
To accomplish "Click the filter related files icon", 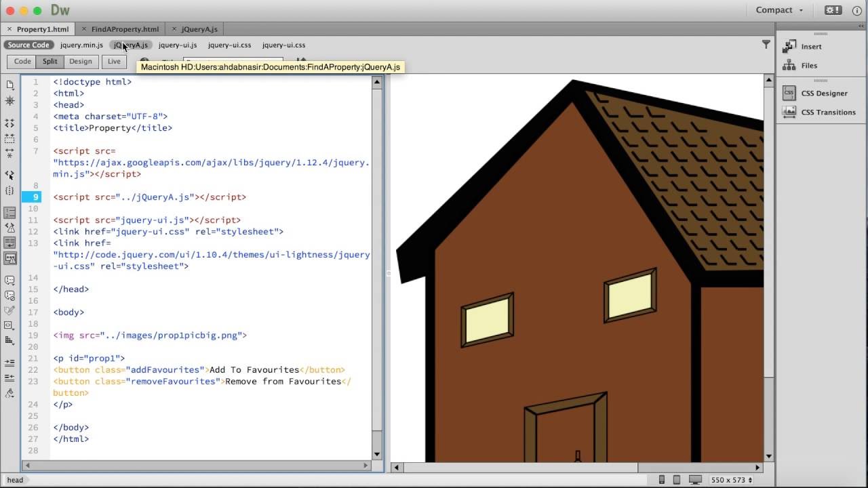I will [x=766, y=45].
